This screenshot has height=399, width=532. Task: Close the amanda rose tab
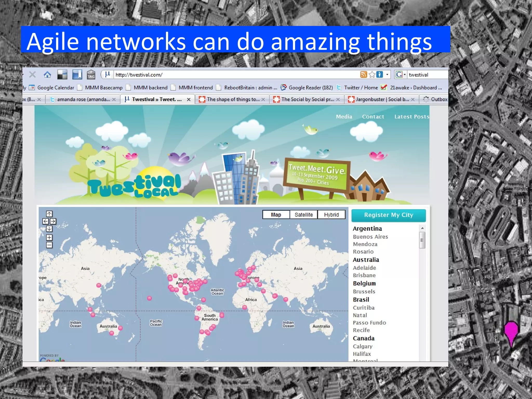[x=114, y=99]
